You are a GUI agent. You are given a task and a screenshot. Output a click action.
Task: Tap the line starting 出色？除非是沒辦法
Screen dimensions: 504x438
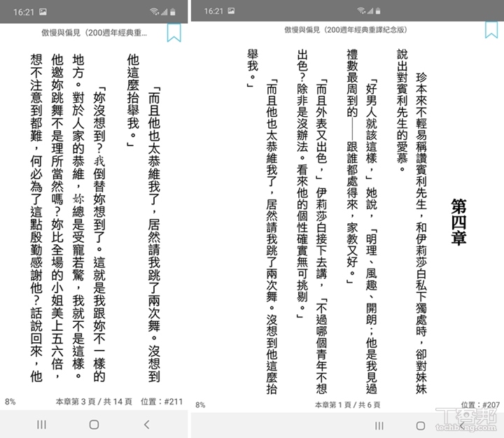(x=302, y=183)
